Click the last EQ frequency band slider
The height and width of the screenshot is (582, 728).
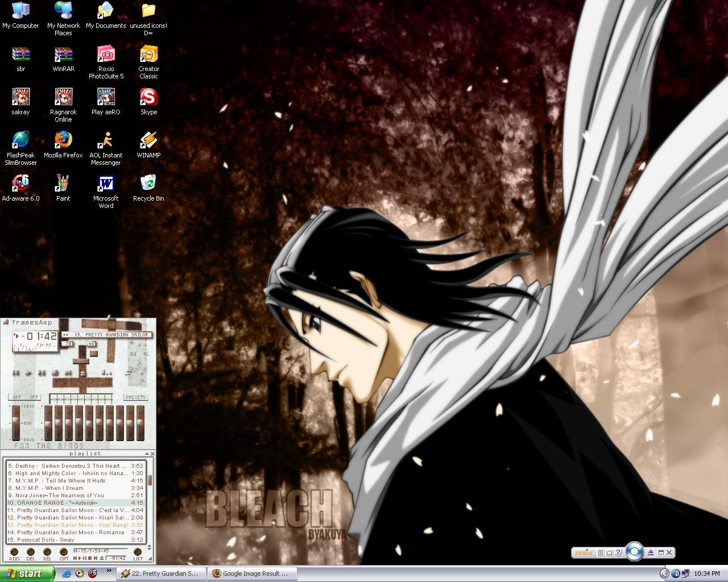pos(140,423)
